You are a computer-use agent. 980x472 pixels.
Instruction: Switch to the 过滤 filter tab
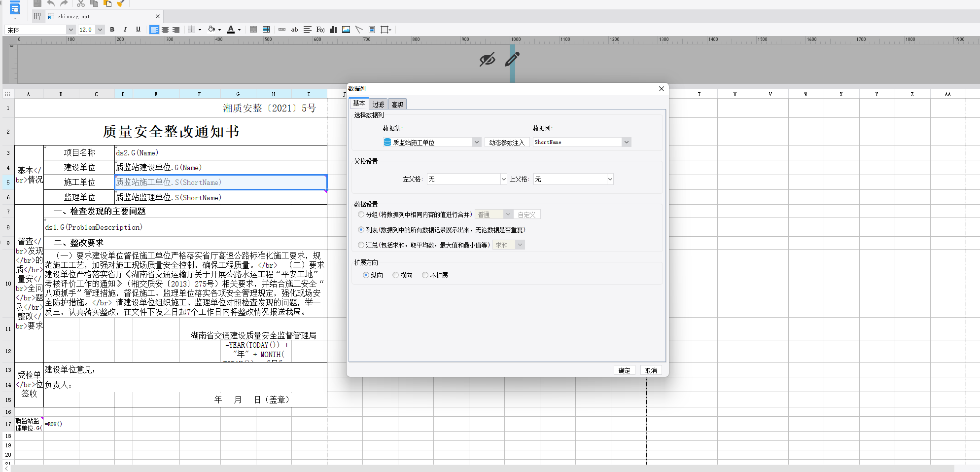[x=378, y=105]
